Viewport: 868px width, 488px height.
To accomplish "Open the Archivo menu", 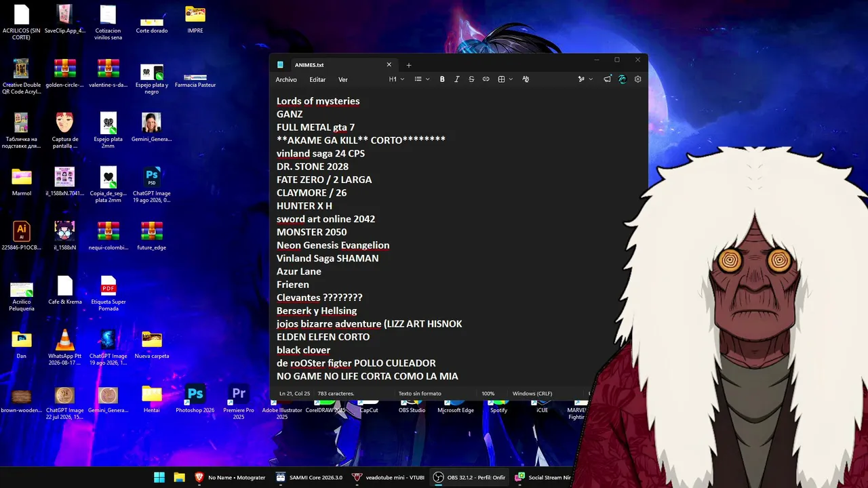I will coord(286,79).
